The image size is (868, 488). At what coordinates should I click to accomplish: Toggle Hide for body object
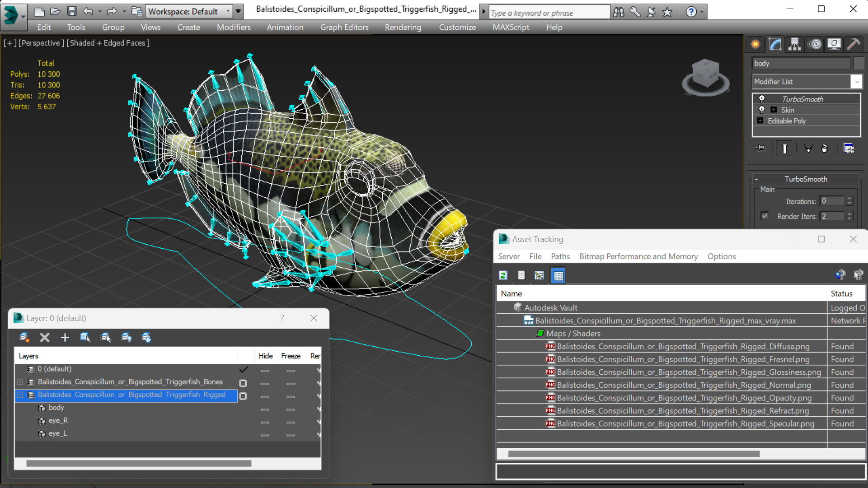pos(265,409)
